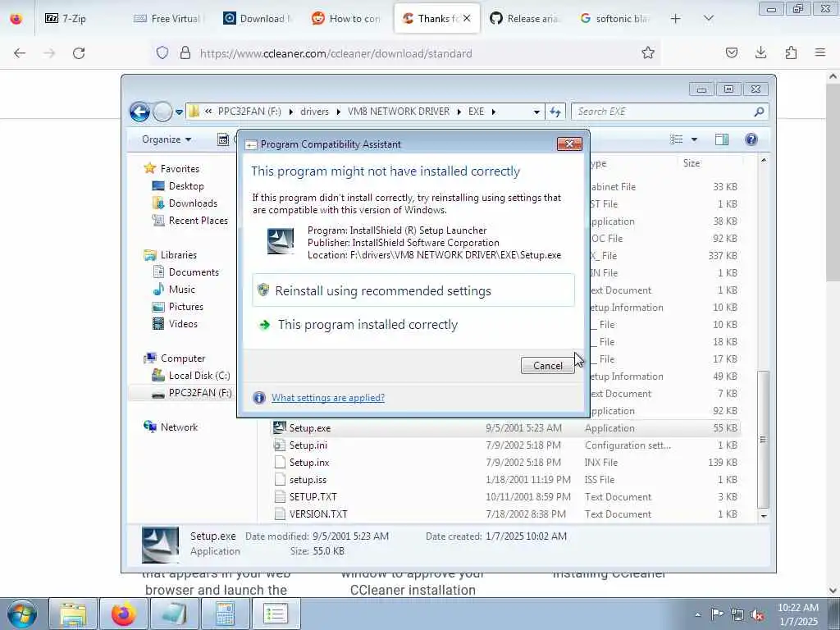Sort by the Size column header
Screen dimensions: 840x630
coord(710,163)
